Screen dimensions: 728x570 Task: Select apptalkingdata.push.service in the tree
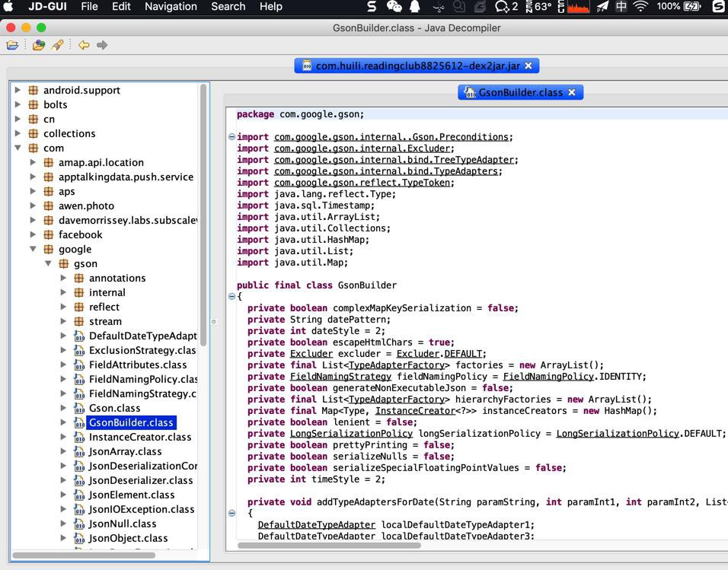[126, 177]
